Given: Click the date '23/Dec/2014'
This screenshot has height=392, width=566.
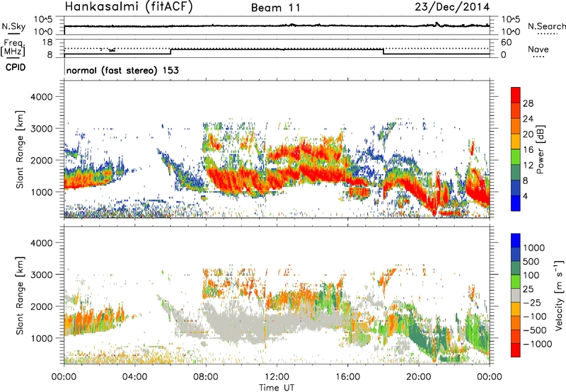Looking at the screenshot, I should point(452,7).
